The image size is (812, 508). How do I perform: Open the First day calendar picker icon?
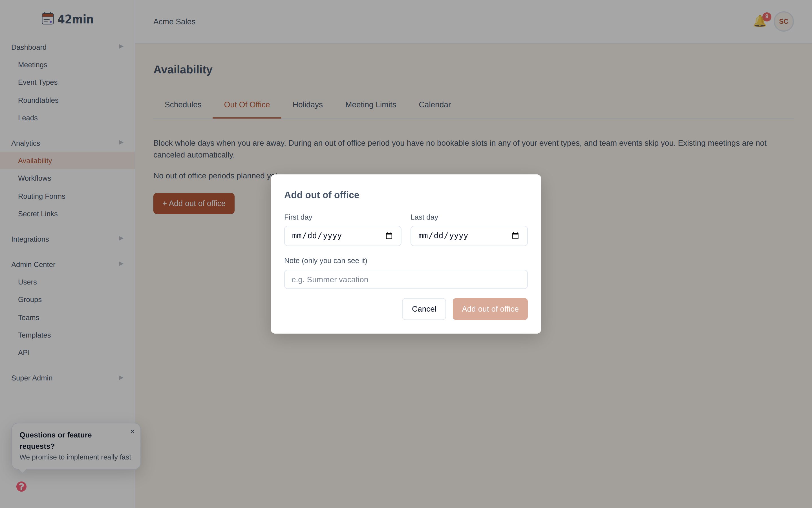pyautogui.click(x=389, y=236)
